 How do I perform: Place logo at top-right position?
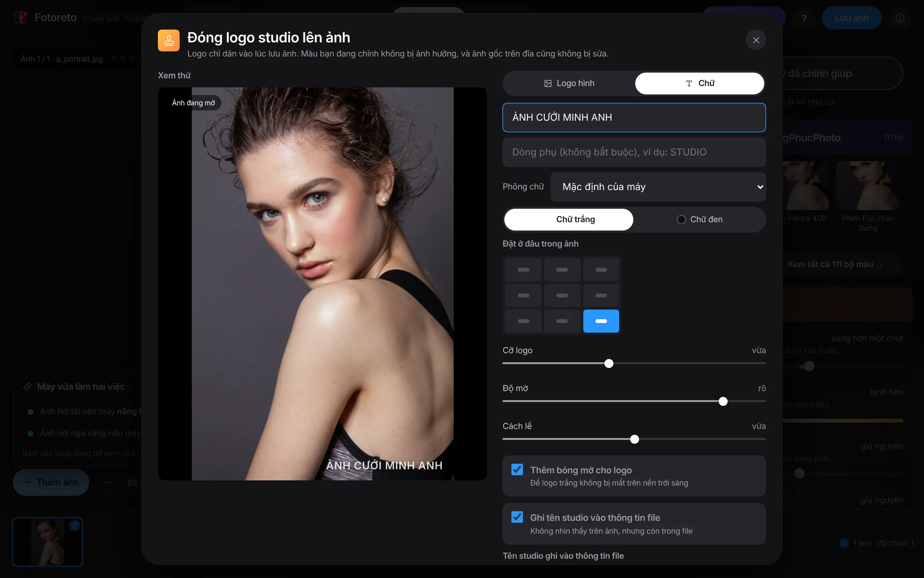click(601, 270)
